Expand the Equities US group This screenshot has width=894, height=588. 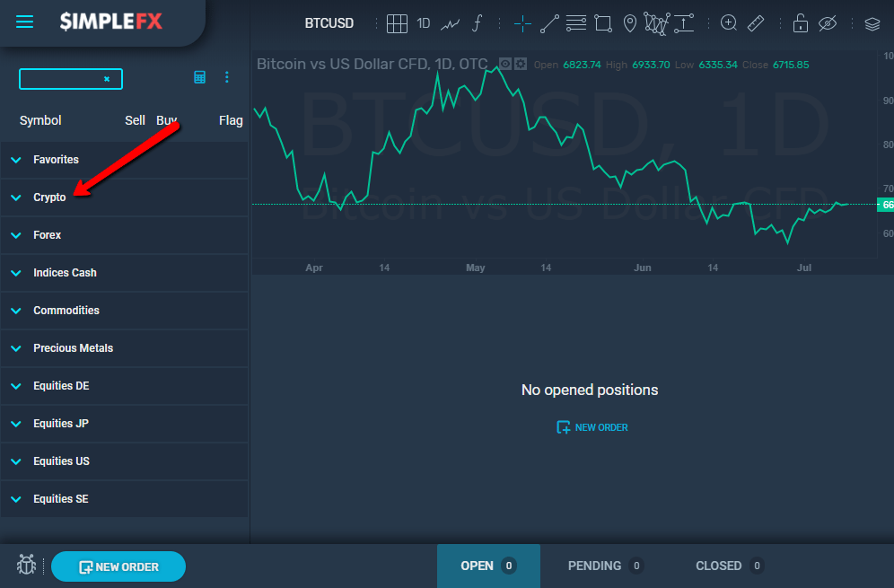click(124, 461)
